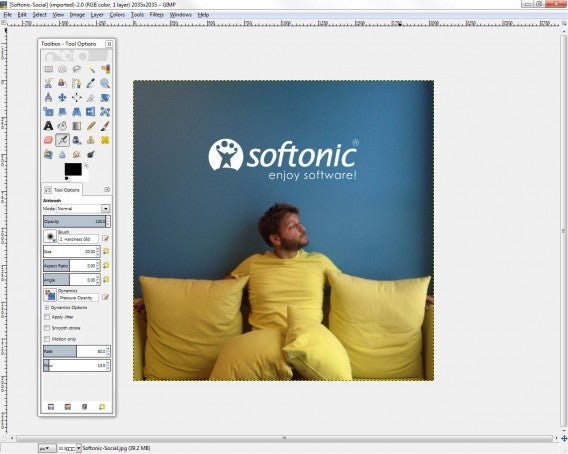Select the Zoom magnifier tool
The image size is (568, 454).
105,83
